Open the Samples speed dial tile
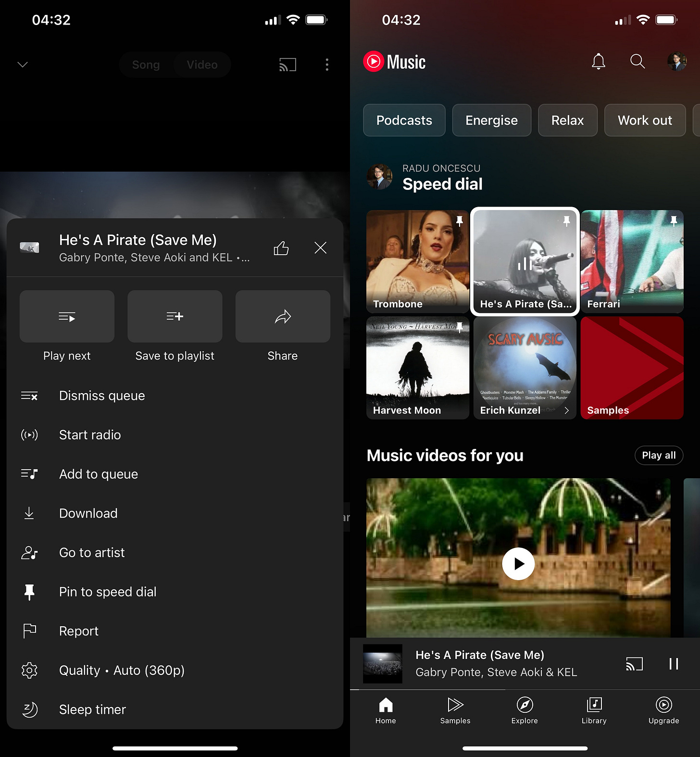 (x=632, y=368)
